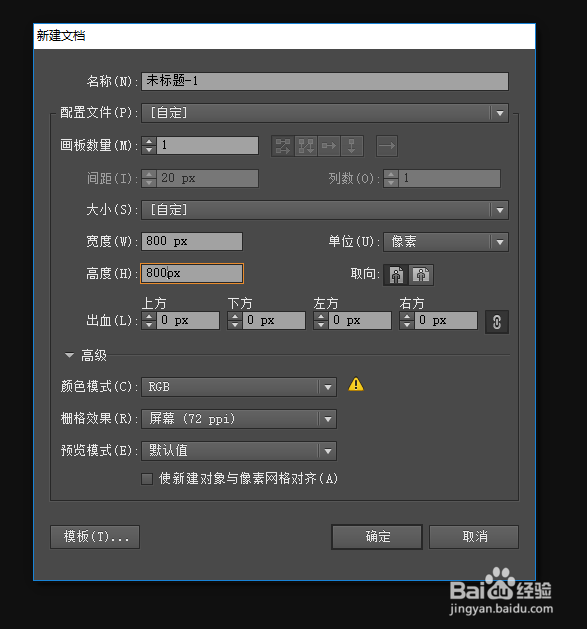Adjust the 列数 columns stepper arrows
Viewport: 587px width, 629px height.
tap(391, 178)
